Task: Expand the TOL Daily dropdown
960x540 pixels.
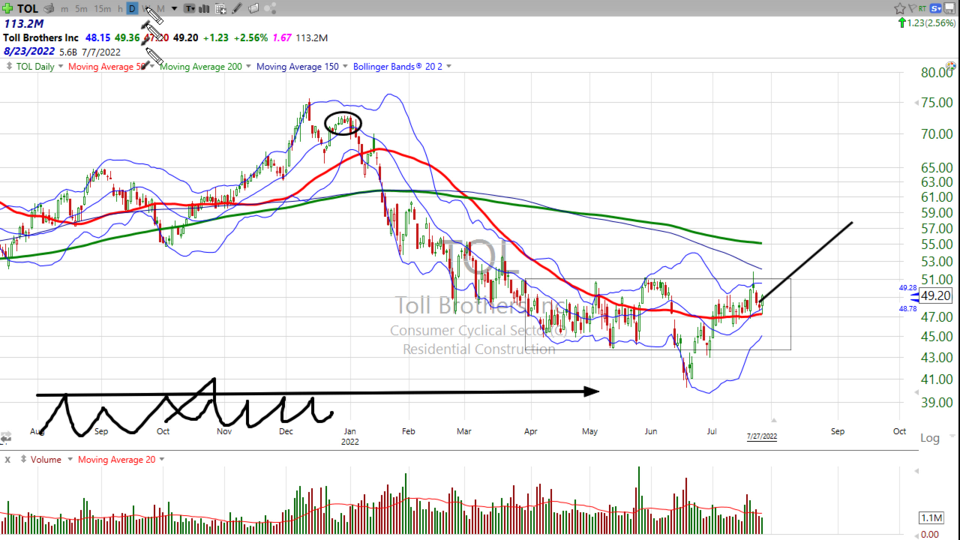Action: point(61,66)
